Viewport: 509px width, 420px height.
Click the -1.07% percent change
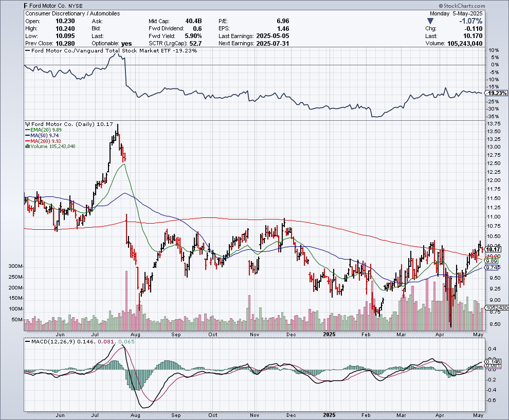(x=470, y=21)
